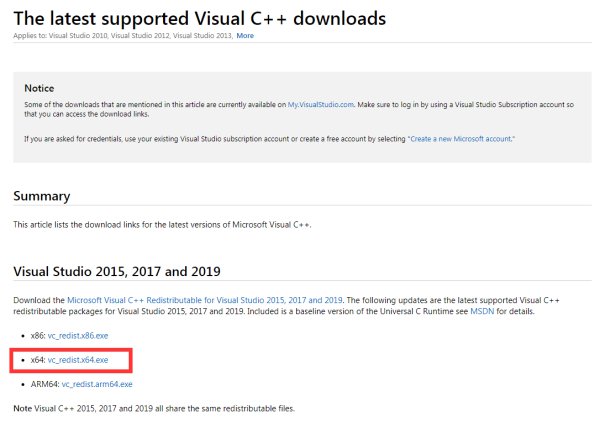Click the Notice heading

coord(39,87)
